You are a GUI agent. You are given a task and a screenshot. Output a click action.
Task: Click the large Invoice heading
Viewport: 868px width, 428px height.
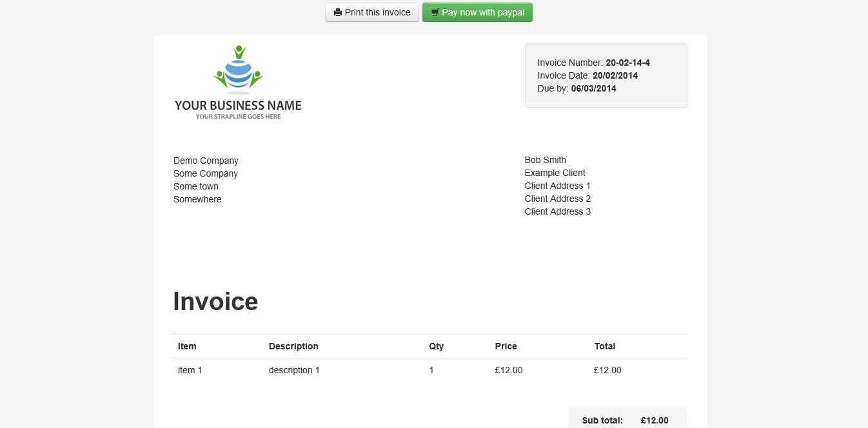(215, 301)
